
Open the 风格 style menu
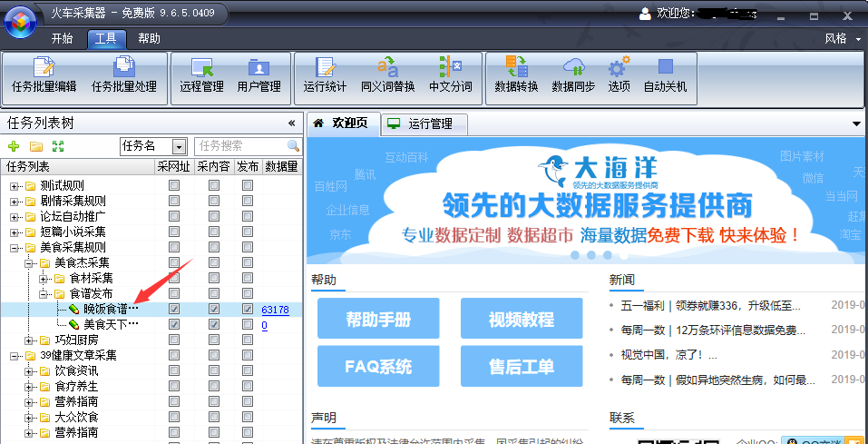(x=843, y=38)
